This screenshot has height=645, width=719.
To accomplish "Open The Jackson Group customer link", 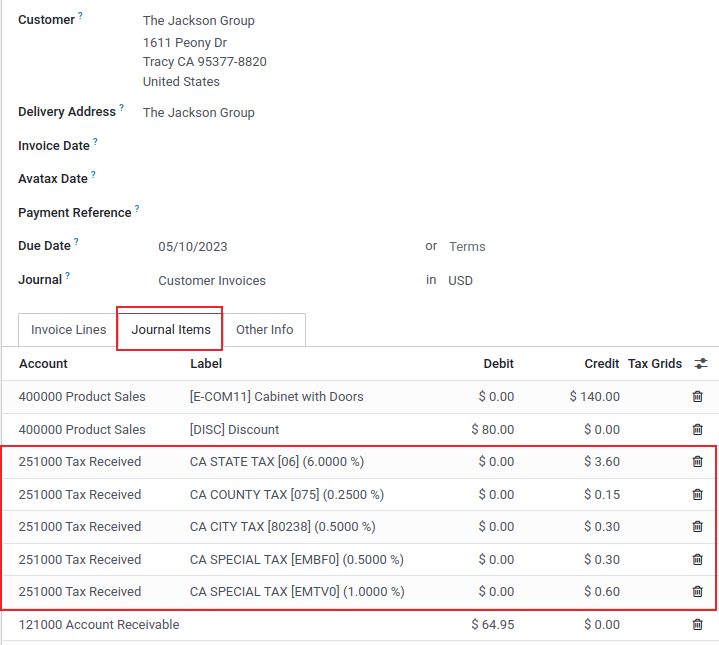I will [198, 21].
